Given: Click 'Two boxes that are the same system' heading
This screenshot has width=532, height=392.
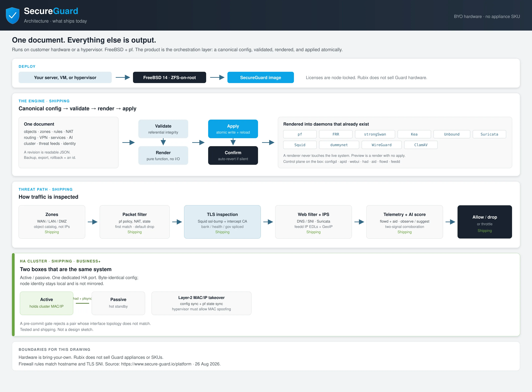Looking at the screenshot, I should coord(66,269).
